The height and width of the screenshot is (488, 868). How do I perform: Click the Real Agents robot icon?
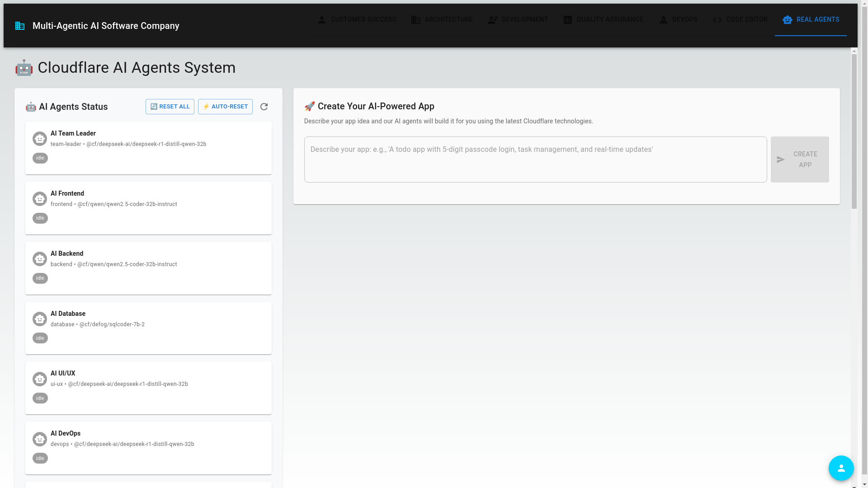pos(788,20)
